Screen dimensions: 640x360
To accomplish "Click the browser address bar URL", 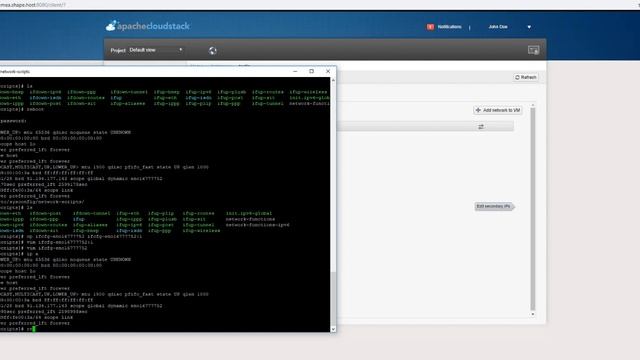I will 33,5.
